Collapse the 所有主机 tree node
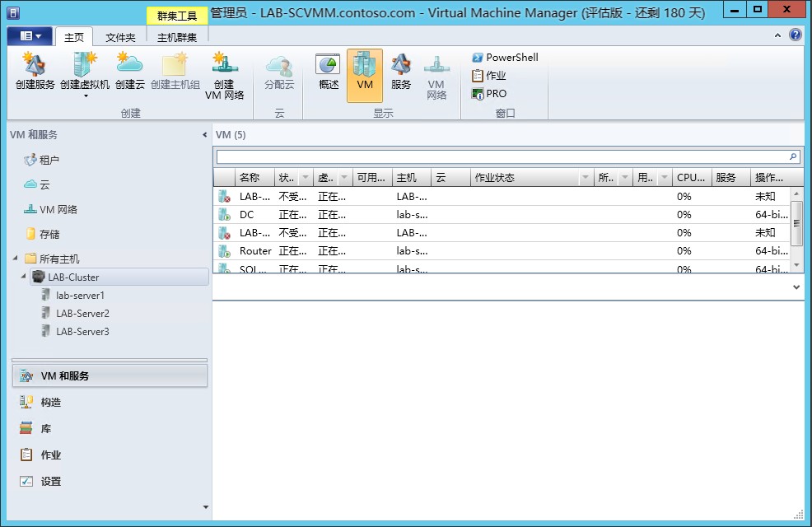Viewport: 812px width, 527px height. tap(16, 258)
